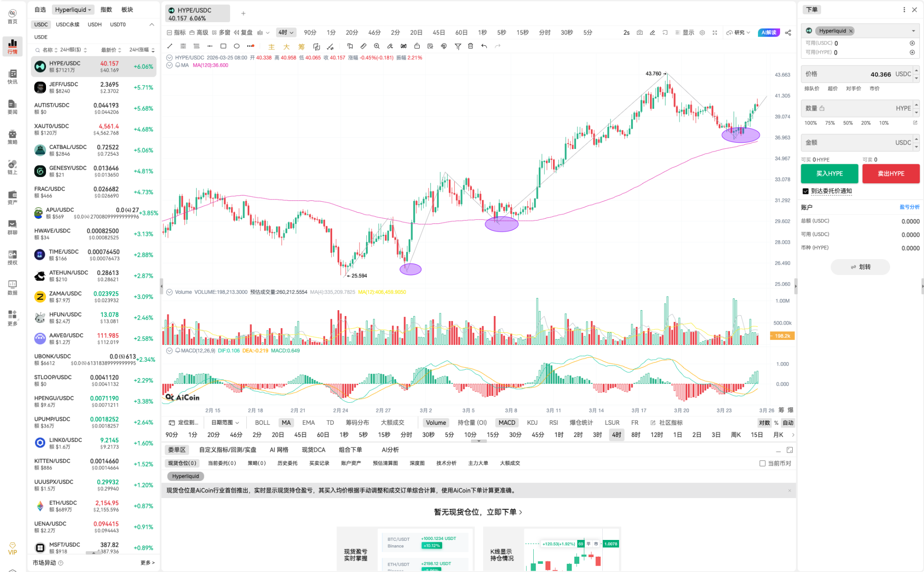Open the 4时 timeframe dropdown
This screenshot has height=572, width=924.
286,33
